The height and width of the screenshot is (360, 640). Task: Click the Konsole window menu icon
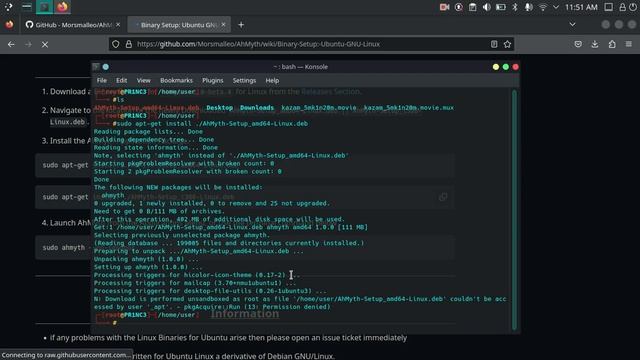pyautogui.click(x=96, y=67)
